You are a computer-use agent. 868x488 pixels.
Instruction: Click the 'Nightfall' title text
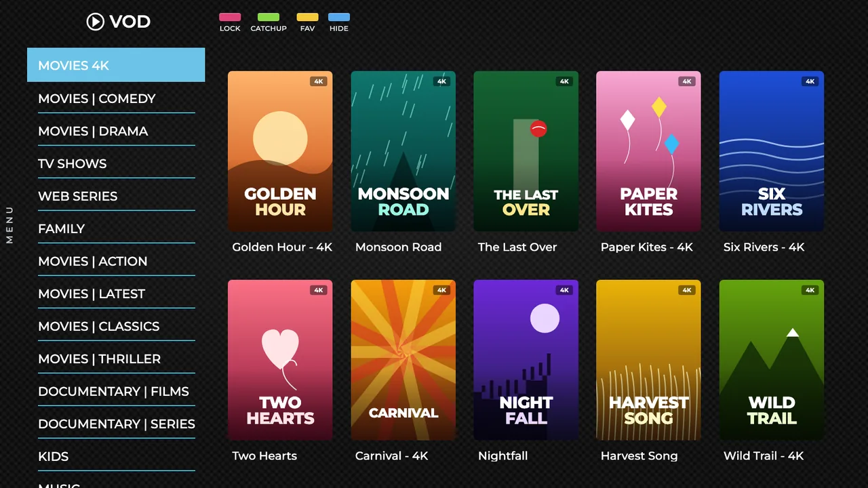tap(502, 456)
